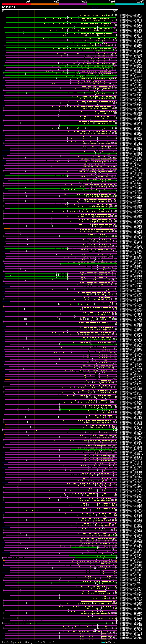Select the UniRef100_B9RPC0 row label

coord(131,130)
